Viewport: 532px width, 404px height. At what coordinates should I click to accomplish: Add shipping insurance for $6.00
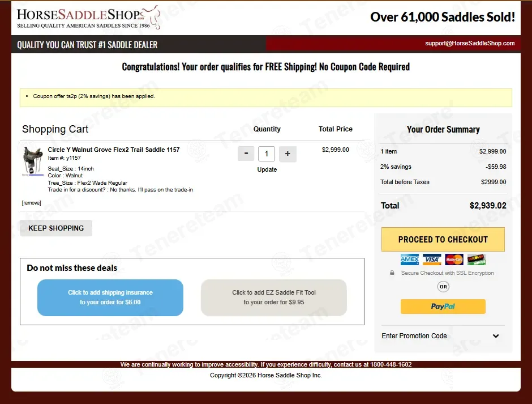(x=110, y=297)
